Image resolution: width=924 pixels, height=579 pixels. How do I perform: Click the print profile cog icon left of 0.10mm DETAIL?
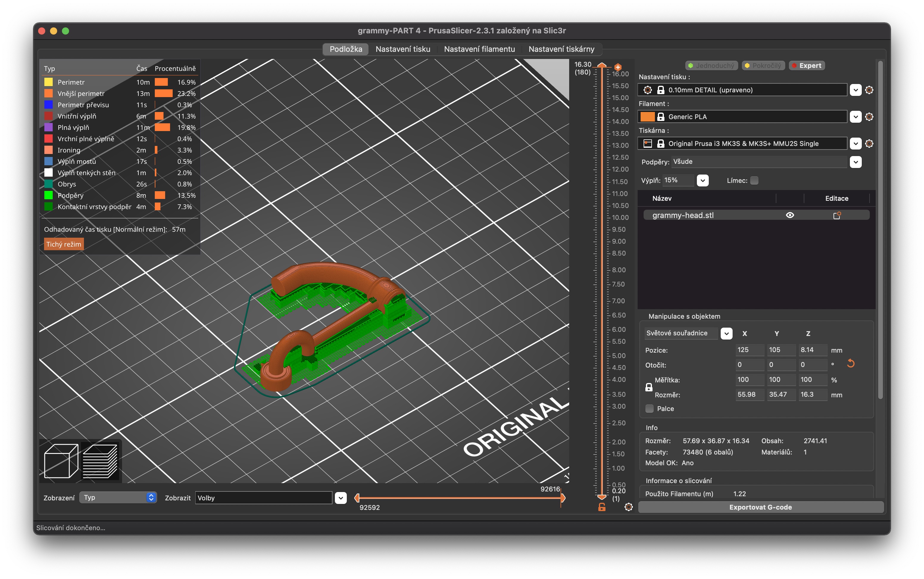click(x=647, y=90)
